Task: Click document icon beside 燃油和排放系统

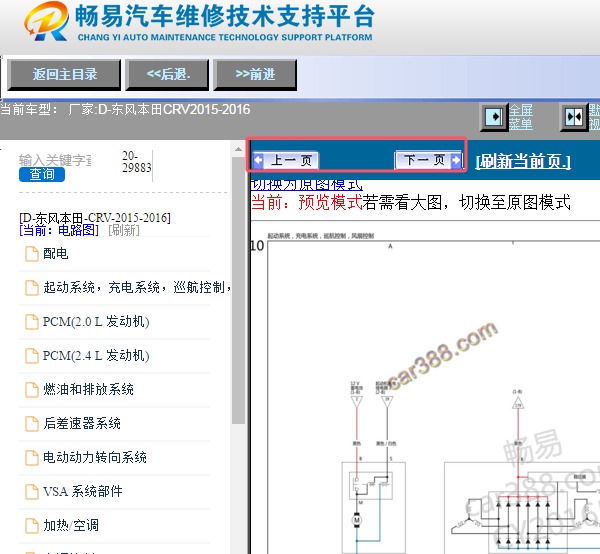Action: click(x=32, y=390)
